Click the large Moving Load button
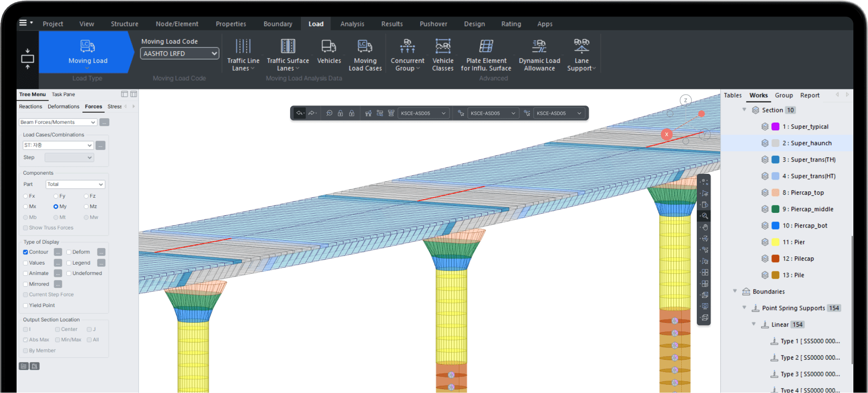Viewport: 868px width, 393px height. pos(88,52)
